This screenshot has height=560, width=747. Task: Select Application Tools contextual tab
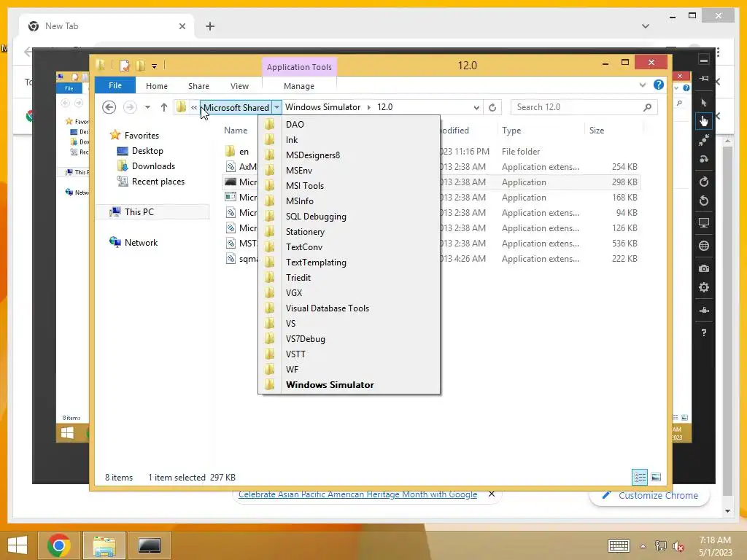(299, 67)
